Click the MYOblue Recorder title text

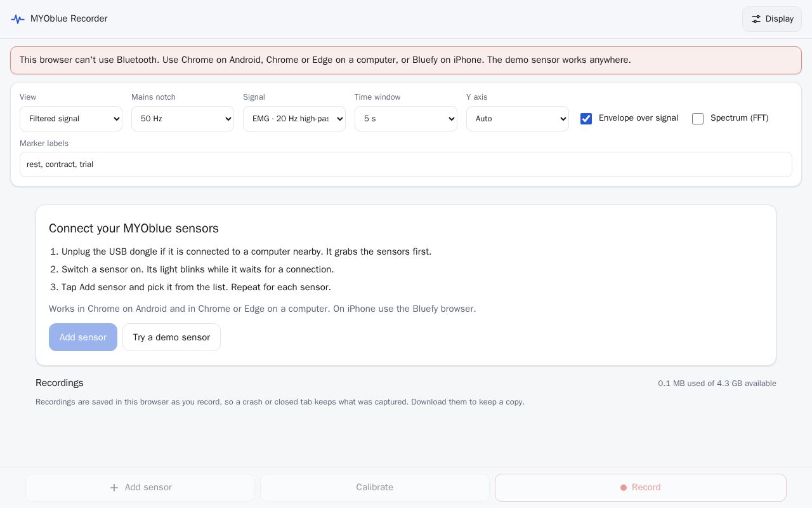(x=69, y=19)
